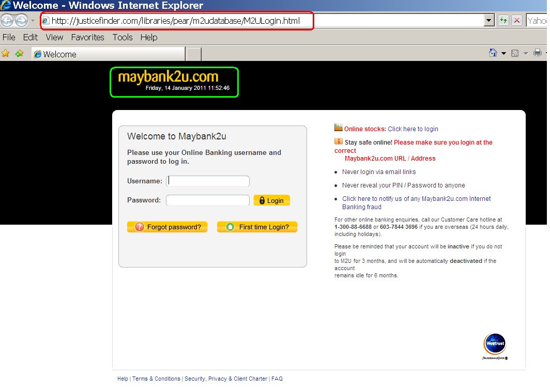The image size is (550, 392).
Task: Click the 'Welcome to Maybank2u' heading
Action: click(176, 136)
